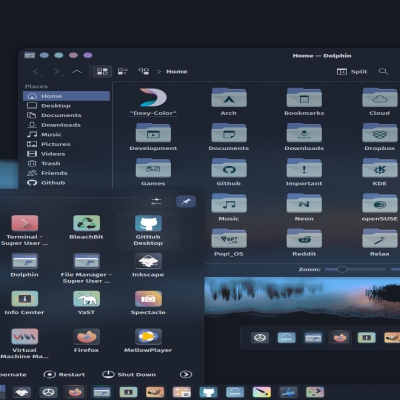Select the KDE folder icon
400x400 pixels.
tap(380, 168)
